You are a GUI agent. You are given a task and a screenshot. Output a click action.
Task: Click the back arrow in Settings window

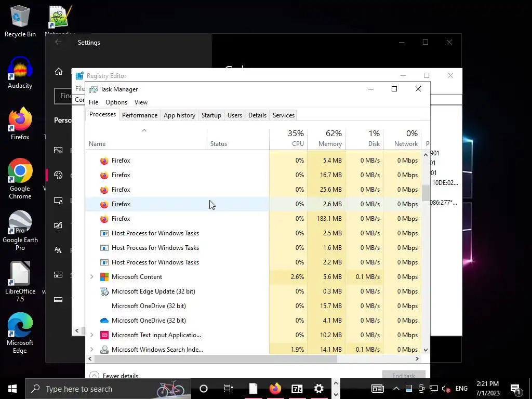[x=58, y=42]
